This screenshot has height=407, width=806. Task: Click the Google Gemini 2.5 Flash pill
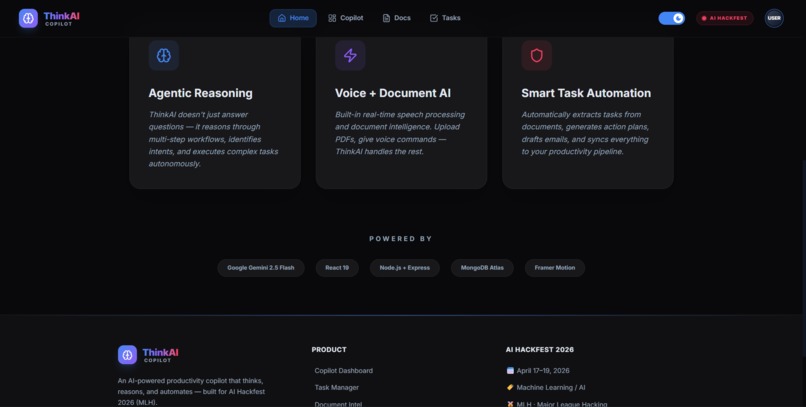tap(261, 268)
